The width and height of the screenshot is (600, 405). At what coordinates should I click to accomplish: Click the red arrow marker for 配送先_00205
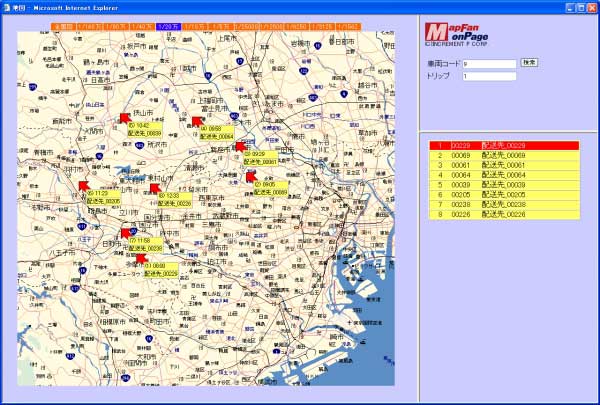pos(84,186)
